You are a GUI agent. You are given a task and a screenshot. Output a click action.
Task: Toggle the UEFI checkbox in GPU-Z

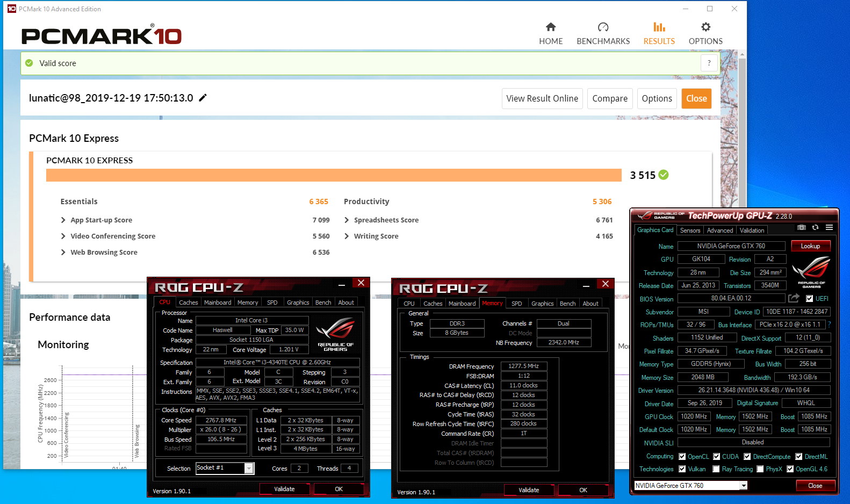pyautogui.click(x=809, y=299)
